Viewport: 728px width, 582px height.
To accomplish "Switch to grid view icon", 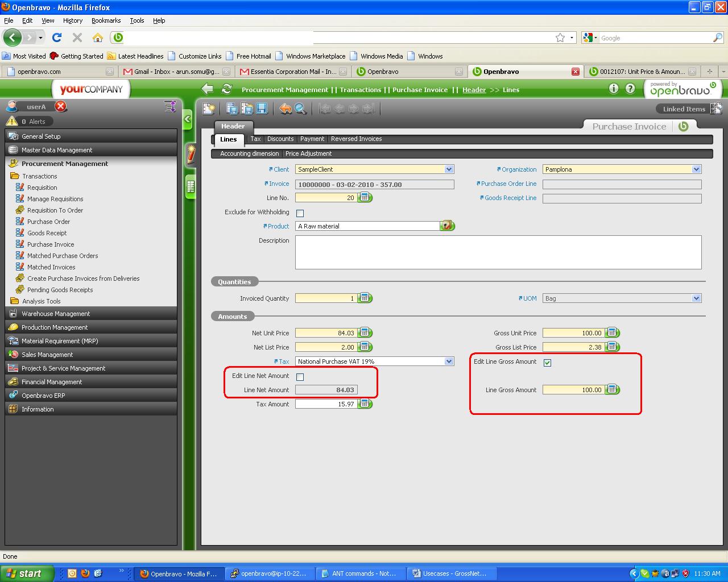I will pos(191,186).
